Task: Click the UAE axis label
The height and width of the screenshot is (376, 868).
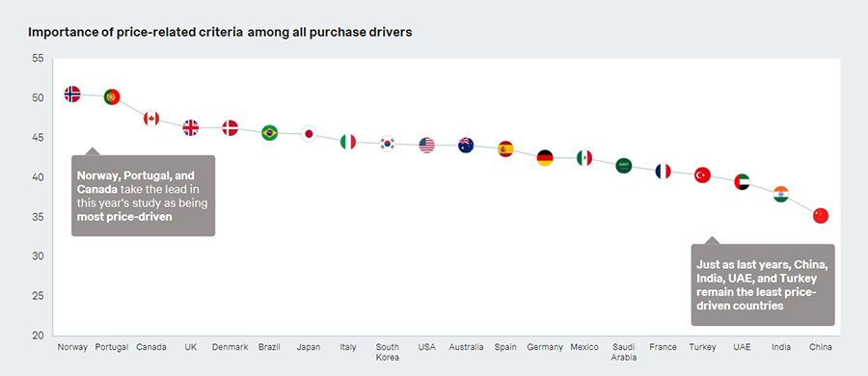Action: (x=742, y=347)
